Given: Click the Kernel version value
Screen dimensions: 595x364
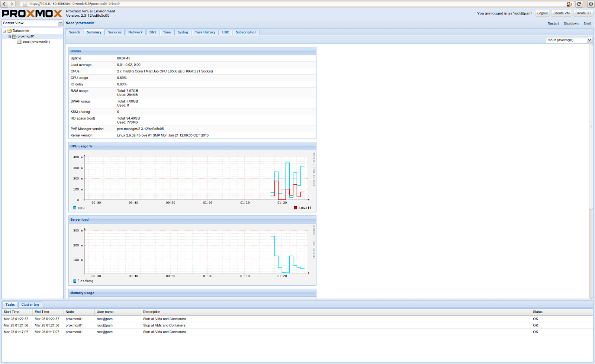Looking at the screenshot, I should click(x=163, y=136).
